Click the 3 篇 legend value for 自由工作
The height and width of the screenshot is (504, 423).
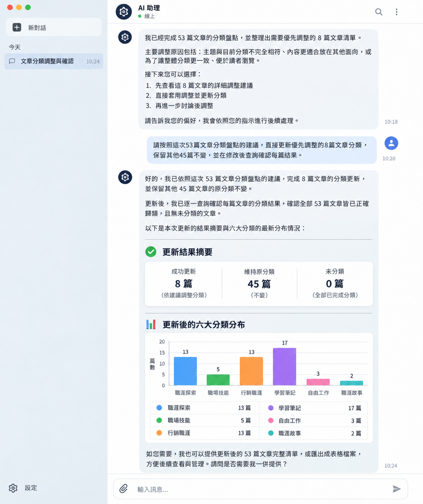click(356, 420)
